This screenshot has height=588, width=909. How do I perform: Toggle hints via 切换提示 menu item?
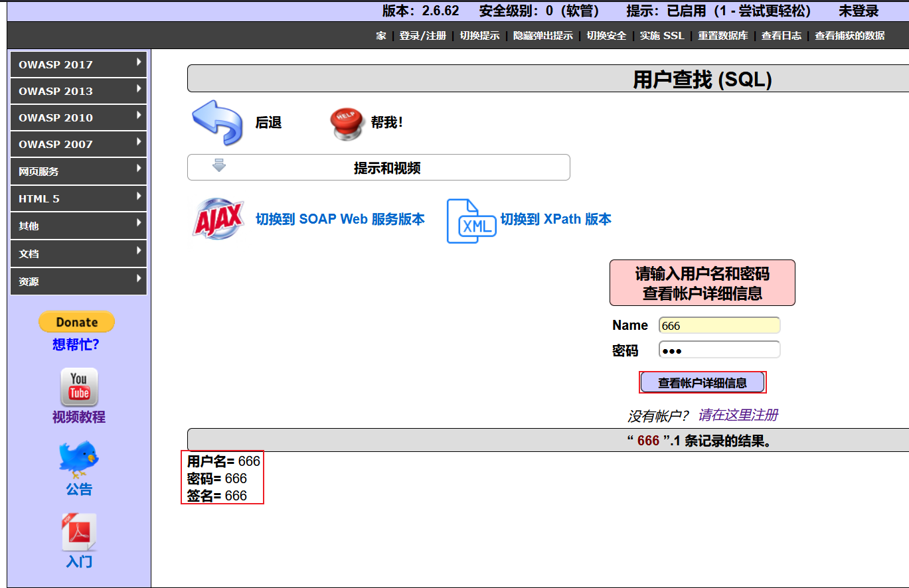pos(480,36)
